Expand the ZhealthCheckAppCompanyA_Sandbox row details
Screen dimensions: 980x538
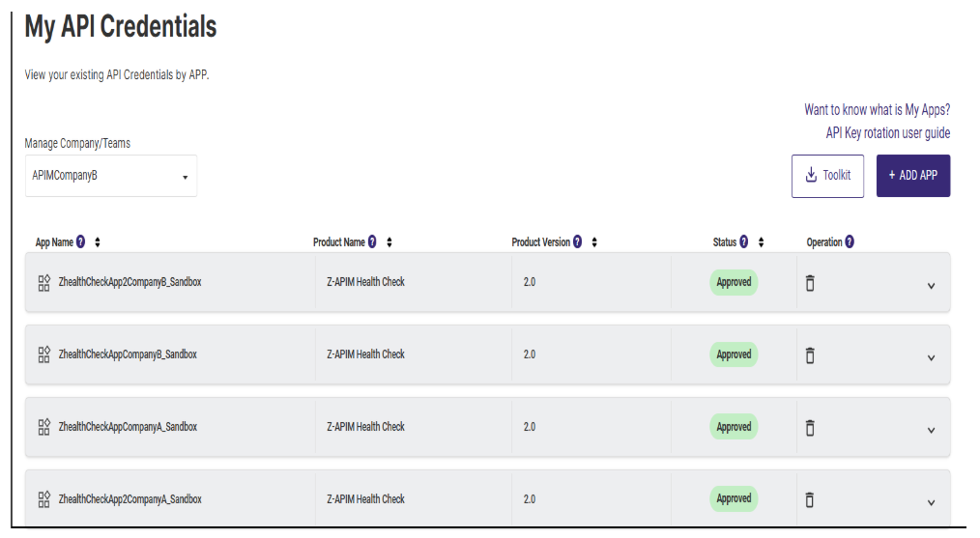[932, 431]
